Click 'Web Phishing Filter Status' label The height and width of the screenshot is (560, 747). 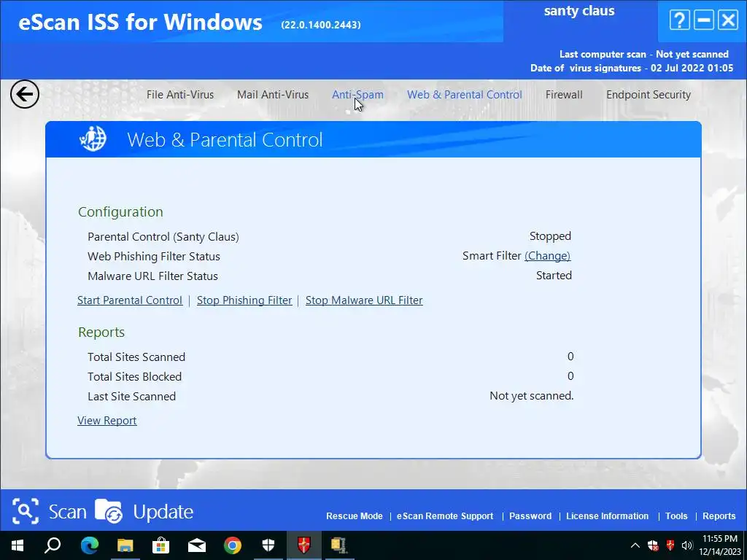[154, 257]
